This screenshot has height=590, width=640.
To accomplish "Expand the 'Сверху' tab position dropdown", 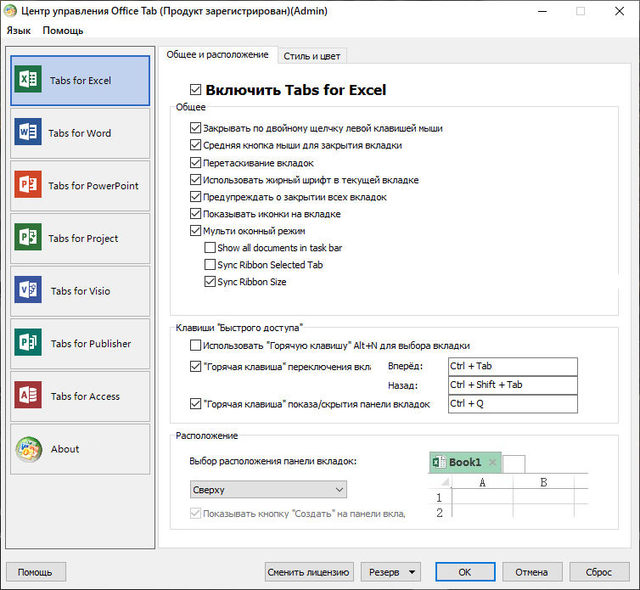I will (268, 490).
